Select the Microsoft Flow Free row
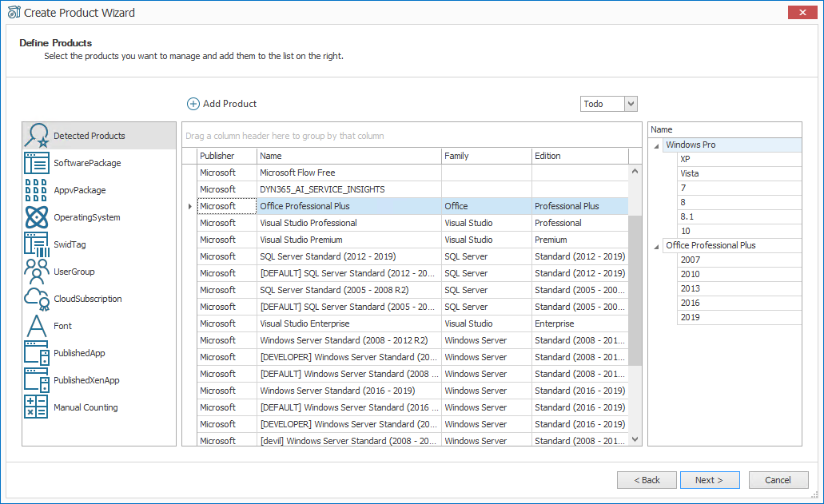The height and width of the screenshot is (504, 824). click(x=412, y=173)
